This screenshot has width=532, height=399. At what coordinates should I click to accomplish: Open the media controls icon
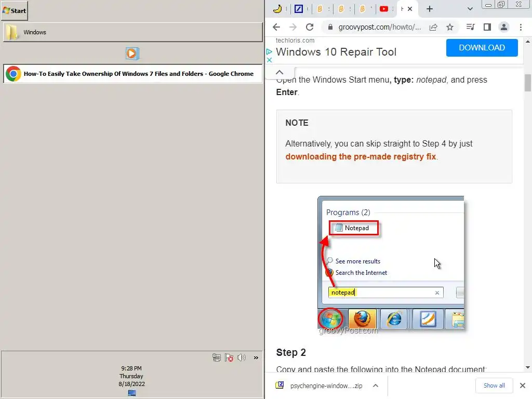coord(470,27)
